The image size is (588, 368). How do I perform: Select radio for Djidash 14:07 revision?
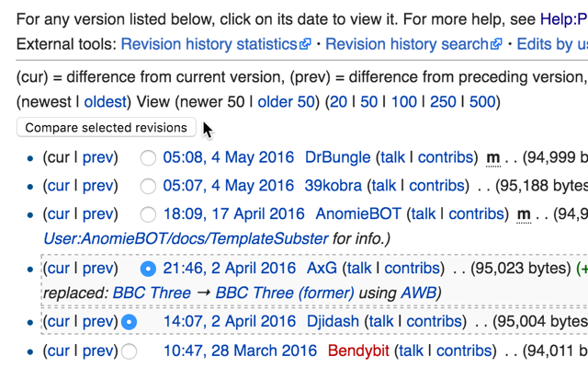(x=130, y=322)
